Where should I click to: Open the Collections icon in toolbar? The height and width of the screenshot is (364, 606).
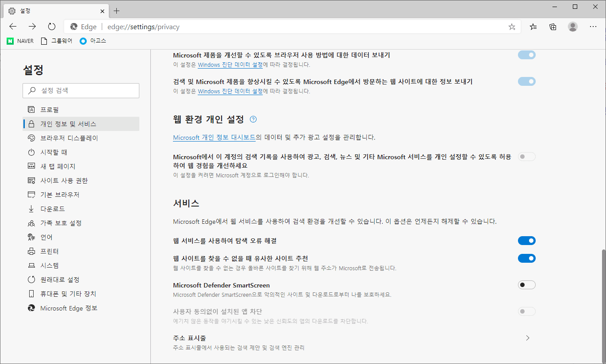[x=552, y=27]
